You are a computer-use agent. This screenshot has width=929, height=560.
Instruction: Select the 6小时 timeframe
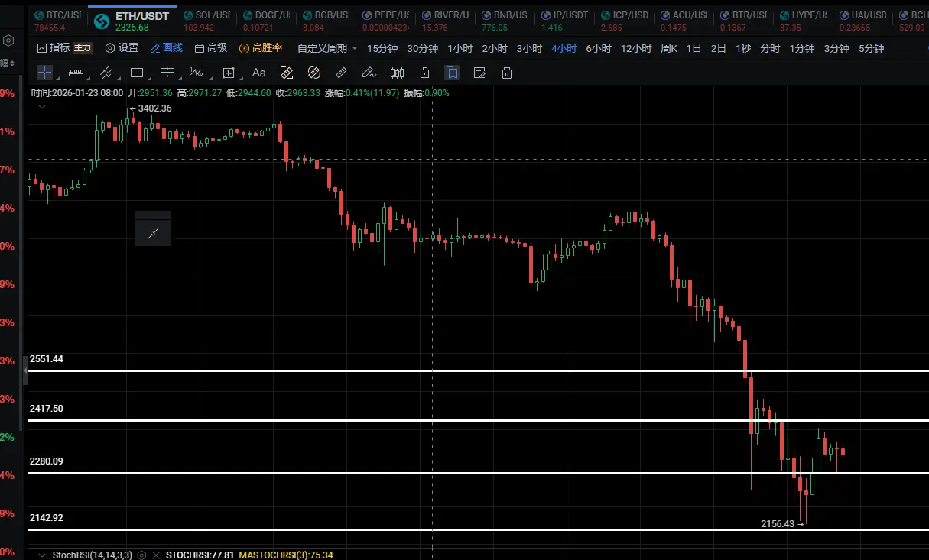tap(599, 48)
